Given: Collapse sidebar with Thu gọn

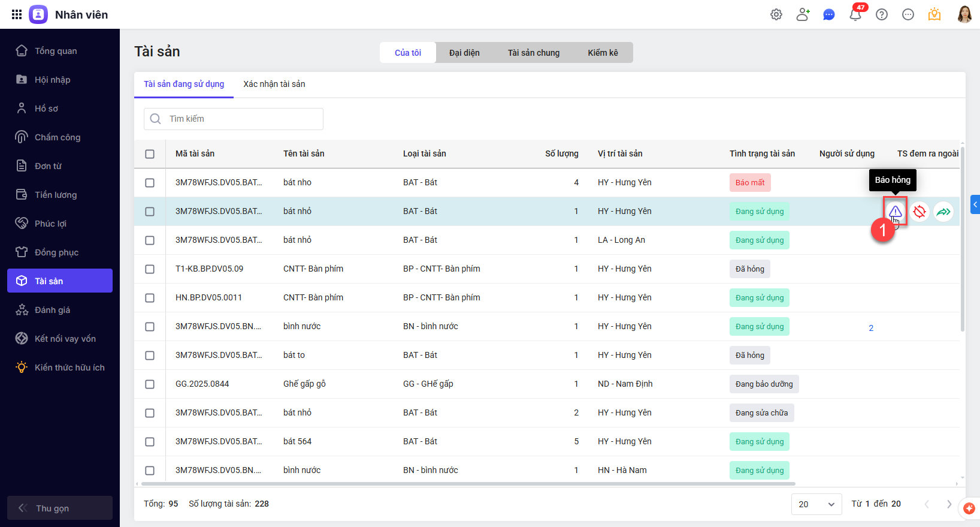Looking at the screenshot, I should pyautogui.click(x=60, y=508).
